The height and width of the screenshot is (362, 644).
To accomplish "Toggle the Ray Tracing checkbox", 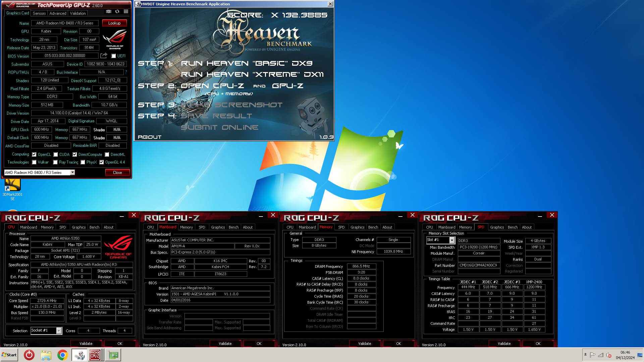I will (55, 162).
